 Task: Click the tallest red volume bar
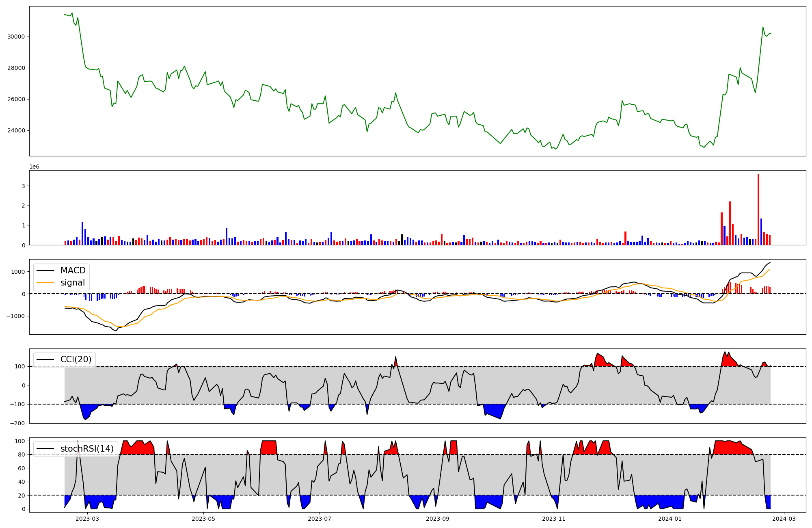758,209
